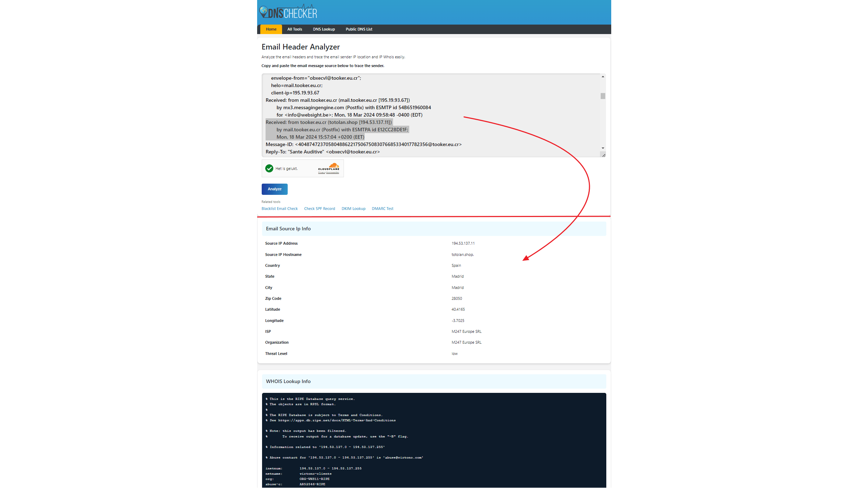Open the DMARC Test link
This screenshot has height=488, width=868.
pyautogui.click(x=382, y=209)
